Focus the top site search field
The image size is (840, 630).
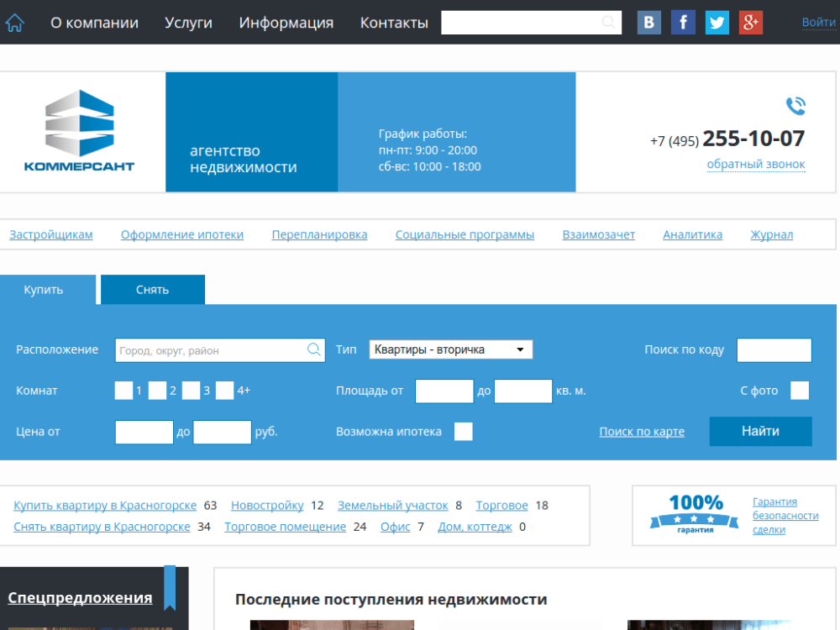point(531,23)
